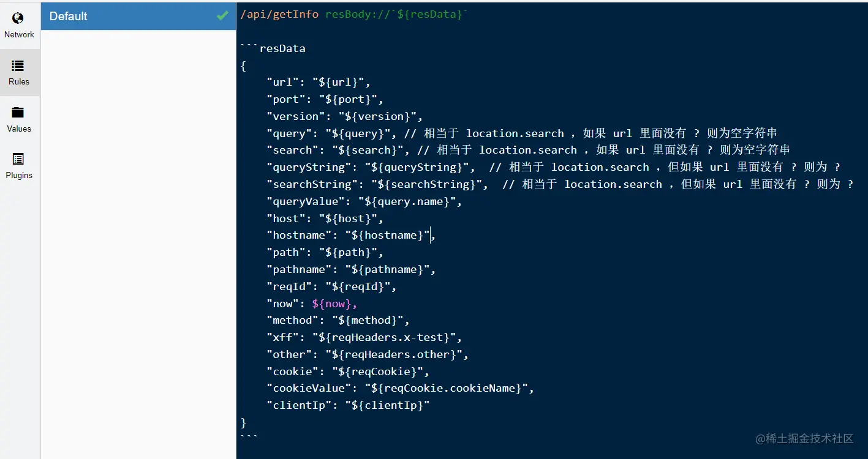
Task: Click the "cookie": "${reqCookie}" line
Action: (x=348, y=371)
